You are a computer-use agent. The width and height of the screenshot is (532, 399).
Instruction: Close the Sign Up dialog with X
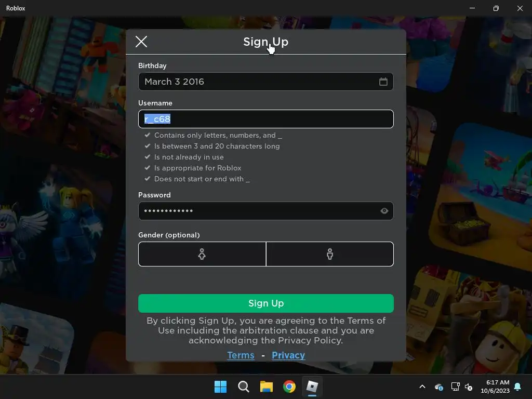coord(141,42)
